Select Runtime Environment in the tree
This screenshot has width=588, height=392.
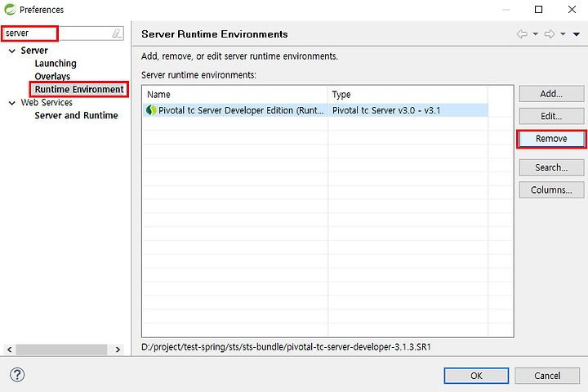click(x=79, y=89)
